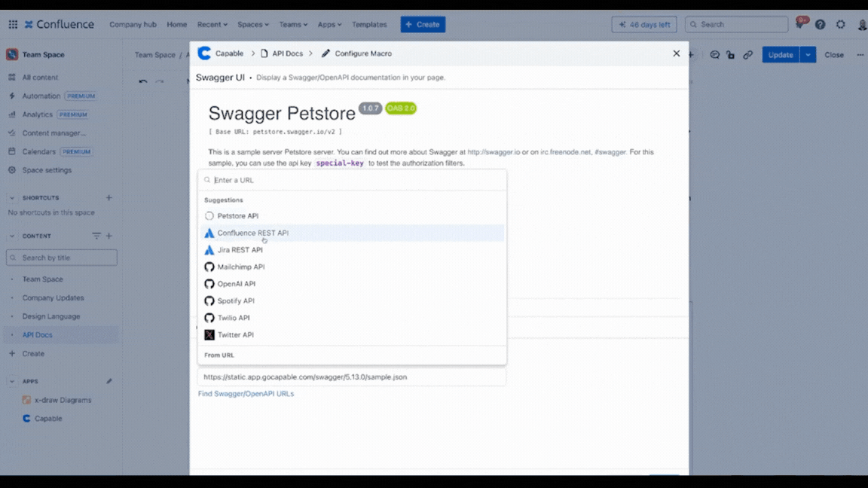
Task: Open notifications via the bell icon
Action: (x=799, y=24)
